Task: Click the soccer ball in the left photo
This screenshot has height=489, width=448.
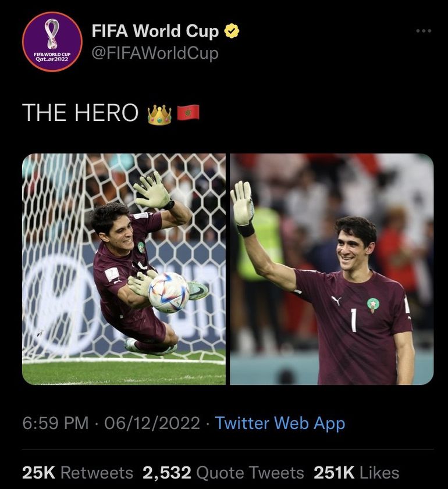Action: click(x=168, y=292)
